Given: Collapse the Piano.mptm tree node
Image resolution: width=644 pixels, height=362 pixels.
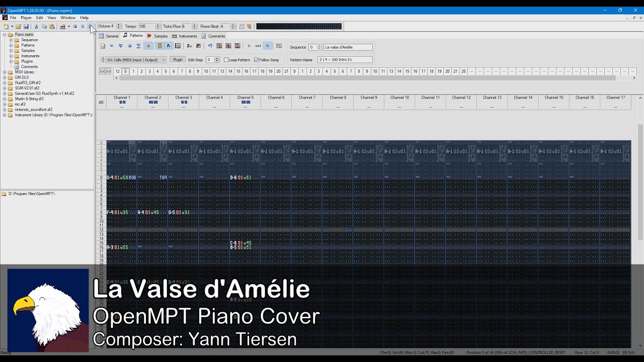Looking at the screenshot, I should (5, 35).
